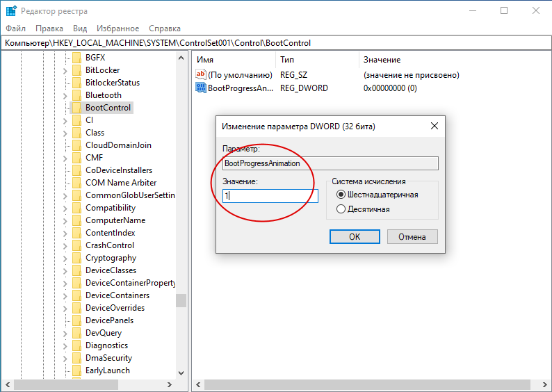Click the REG_DWORD type cell
Image resolution: width=552 pixels, height=392 pixels.
pos(304,88)
